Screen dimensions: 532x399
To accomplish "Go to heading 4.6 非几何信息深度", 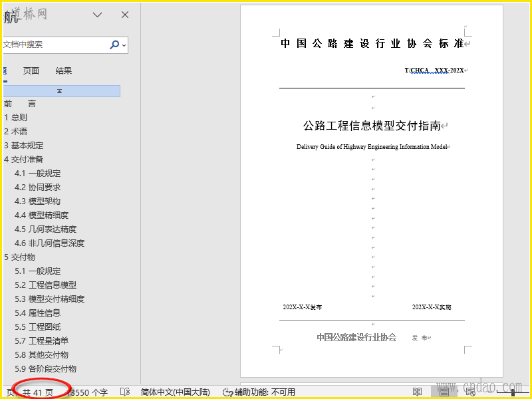I will pos(49,243).
